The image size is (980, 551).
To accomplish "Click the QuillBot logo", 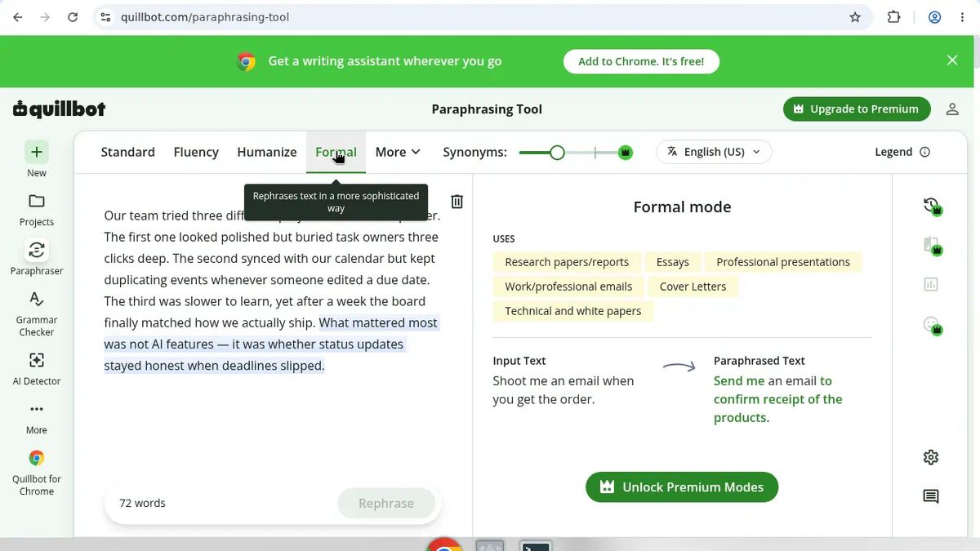I will click(x=59, y=109).
